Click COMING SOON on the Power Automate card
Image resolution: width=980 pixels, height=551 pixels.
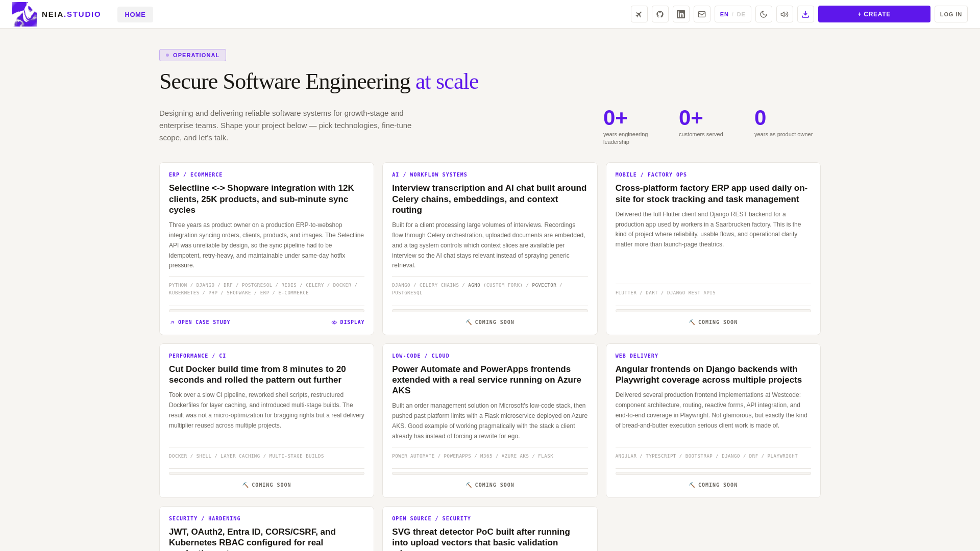(490, 485)
